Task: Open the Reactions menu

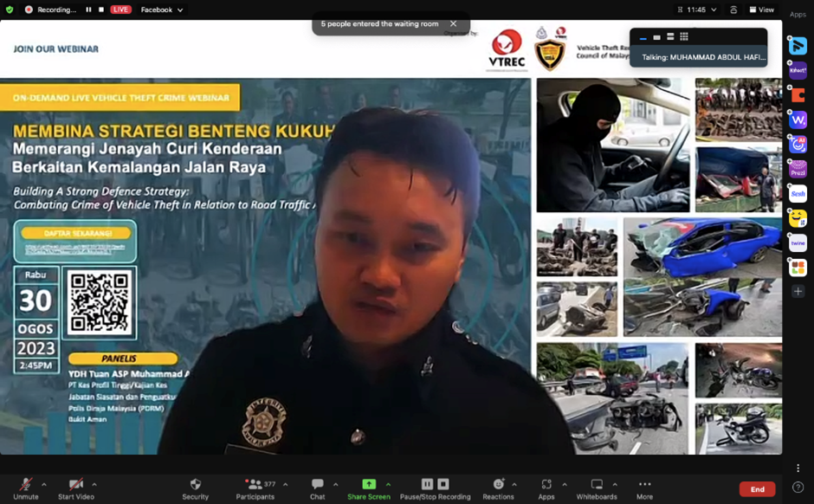Action: tap(498, 488)
